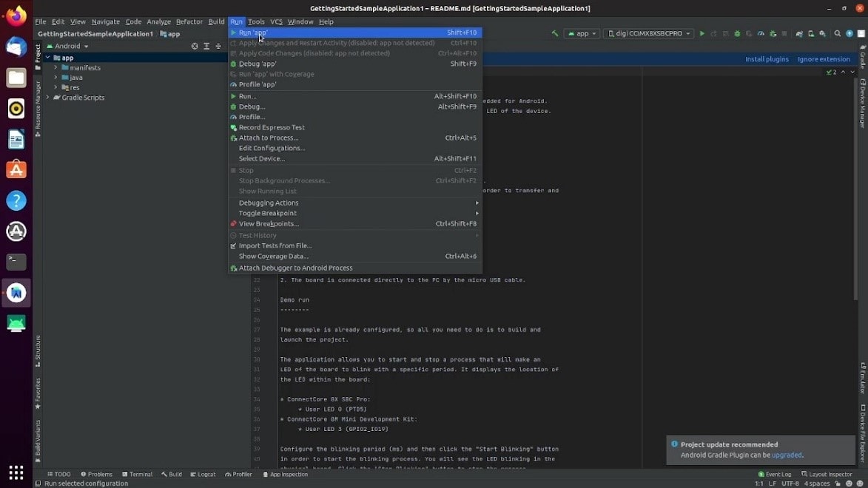868x488 pixels.
Task: Click the Make Project hammer icon
Action: (554, 34)
